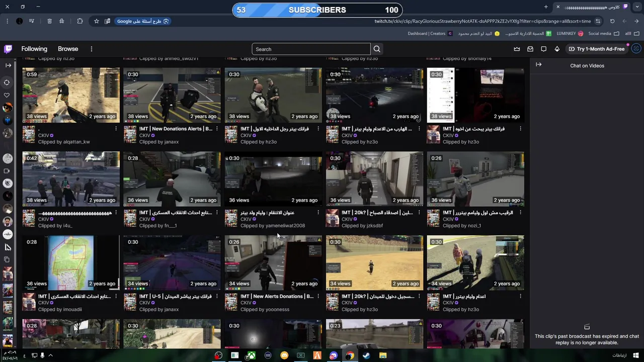Screen dimensions: 644x362
Task: Open the media control playlist icon
Action: (32, 21)
